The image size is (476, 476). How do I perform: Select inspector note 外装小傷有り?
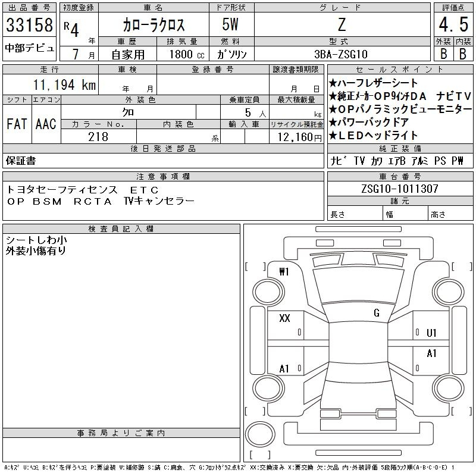36,250
